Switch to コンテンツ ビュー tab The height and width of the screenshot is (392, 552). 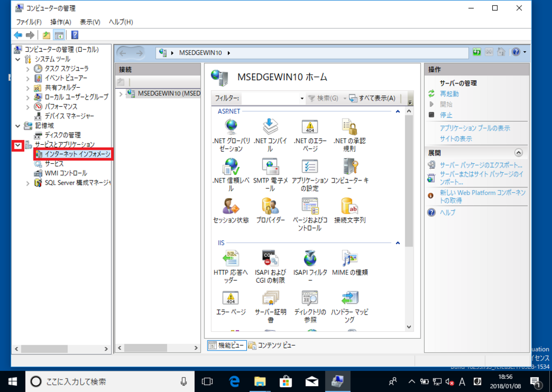(272, 345)
